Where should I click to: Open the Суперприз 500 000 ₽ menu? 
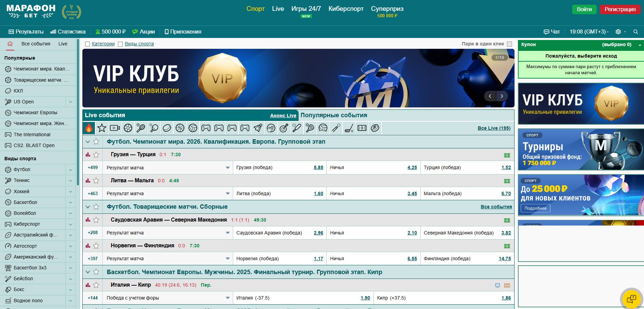tap(387, 12)
